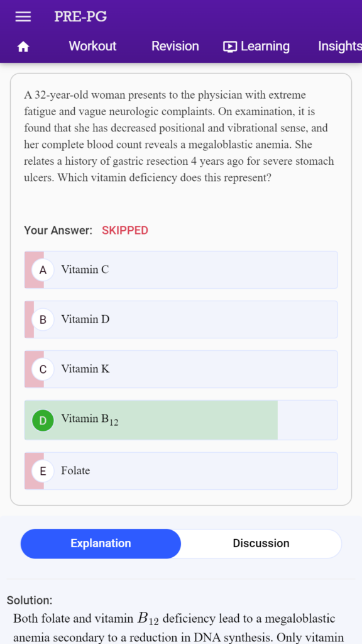Open the Workout tab
This screenshot has width=362, height=644.
pyautogui.click(x=92, y=46)
